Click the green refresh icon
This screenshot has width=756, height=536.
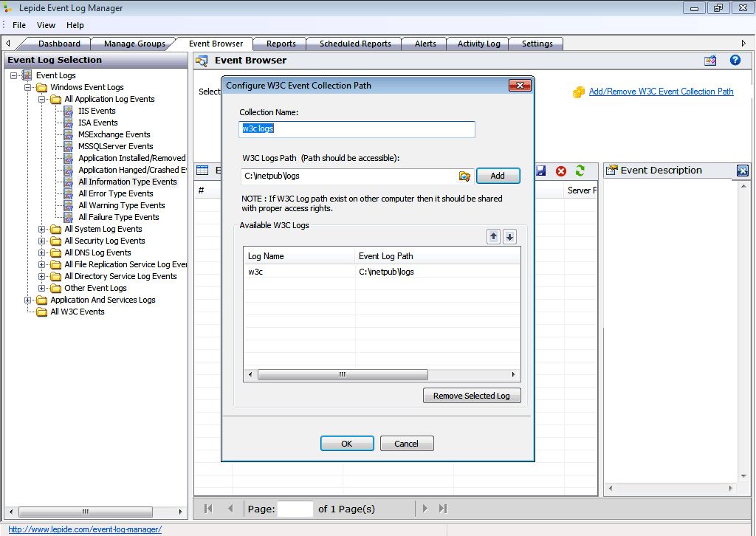[x=580, y=171]
